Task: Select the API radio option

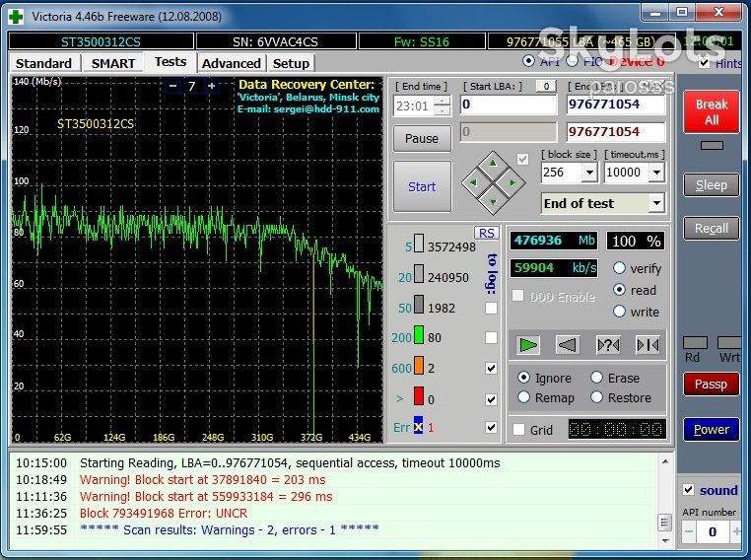Action: 528,61
